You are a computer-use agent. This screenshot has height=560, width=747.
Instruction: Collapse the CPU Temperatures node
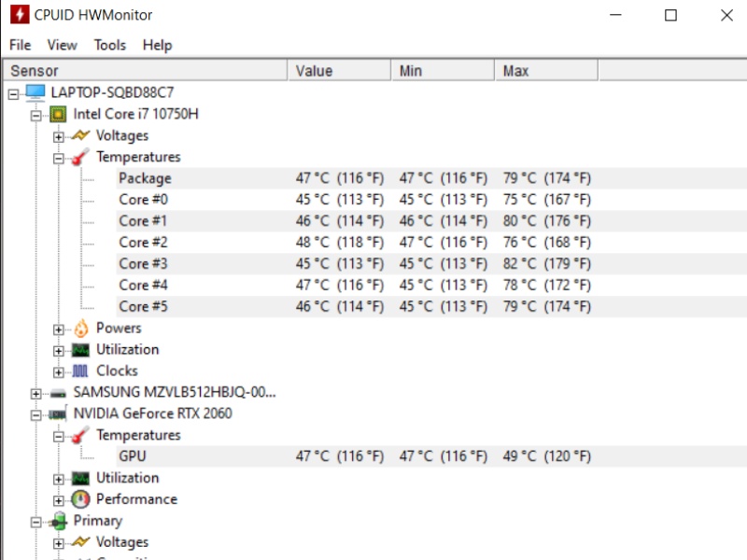tap(58, 159)
